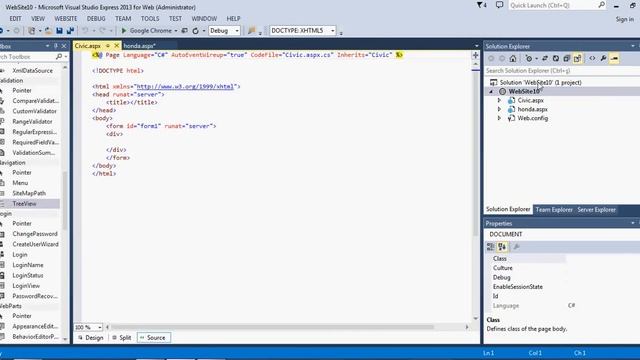Switch to Team Explorer tab
The image size is (640, 360).
[x=554, y=209]
